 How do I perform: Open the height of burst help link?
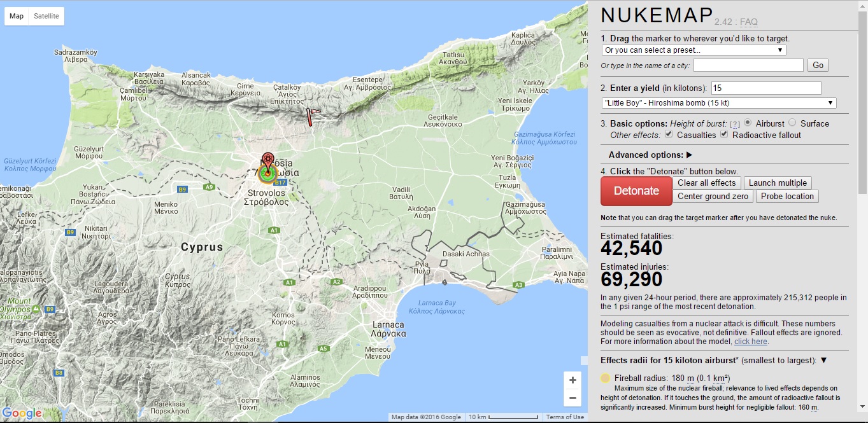point(735,124)
